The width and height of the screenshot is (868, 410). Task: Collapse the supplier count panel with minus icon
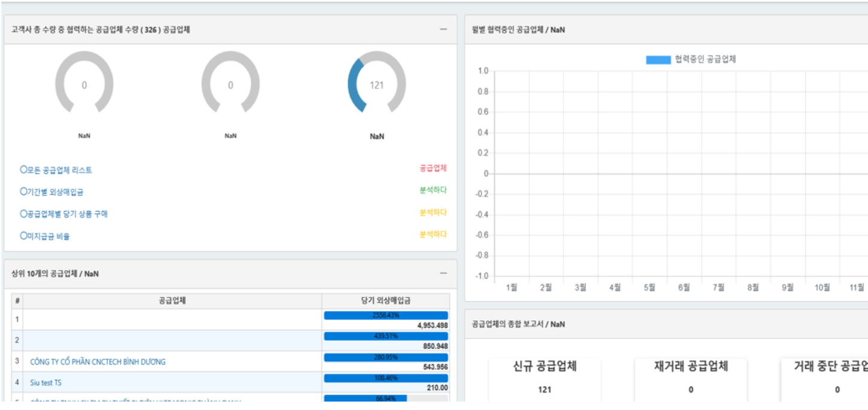[443, 29]
